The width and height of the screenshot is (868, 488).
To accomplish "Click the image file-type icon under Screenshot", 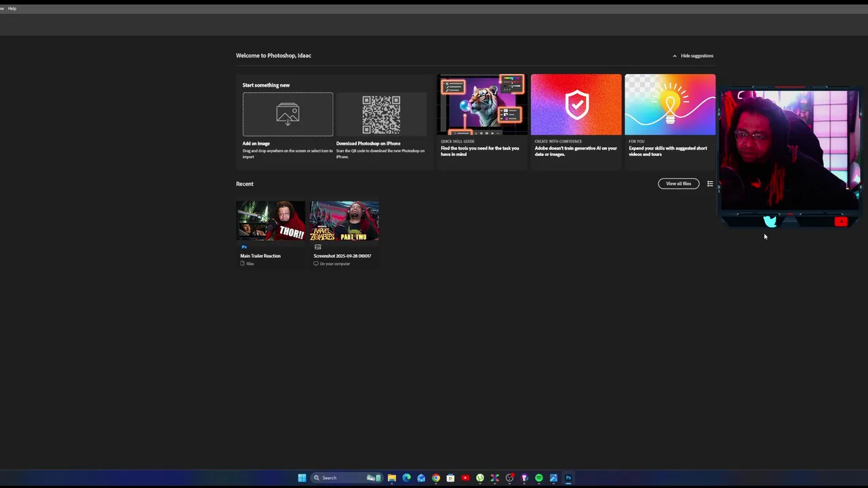I will point(317,247).
